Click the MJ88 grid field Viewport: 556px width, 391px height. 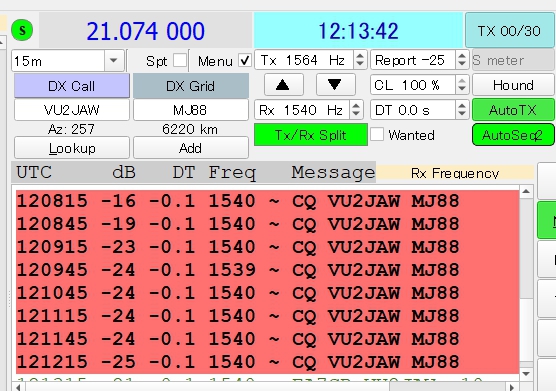pyautogui.click(x=191, y=110)
